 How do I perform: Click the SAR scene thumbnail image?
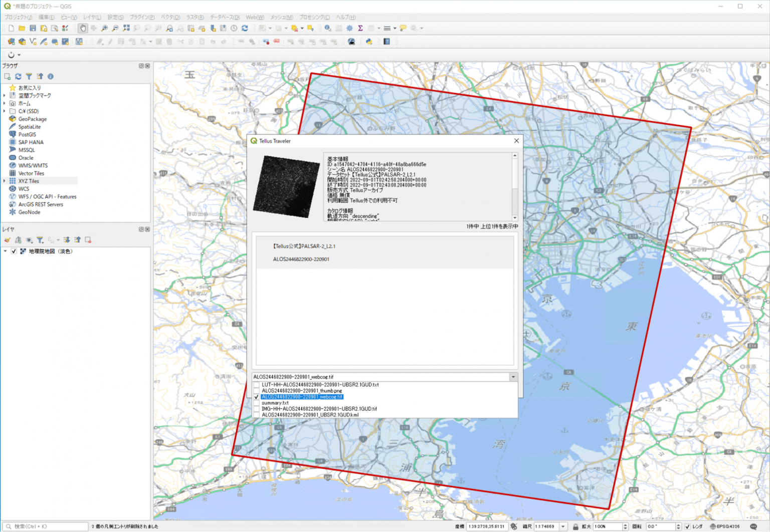click(286, 186)
